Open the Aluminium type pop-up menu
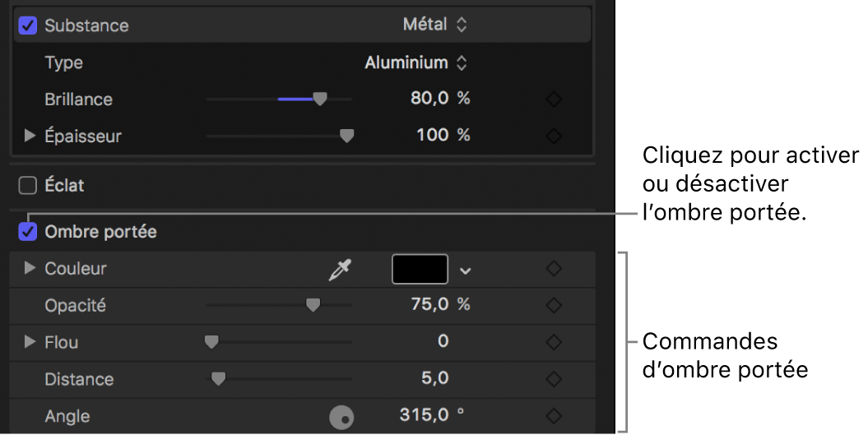The image size is (868, 435). [x=415, y=62]
